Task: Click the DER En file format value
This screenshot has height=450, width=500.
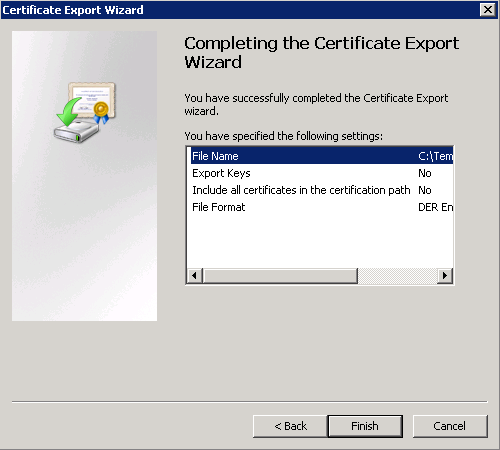Action: (x=435, y=207)
